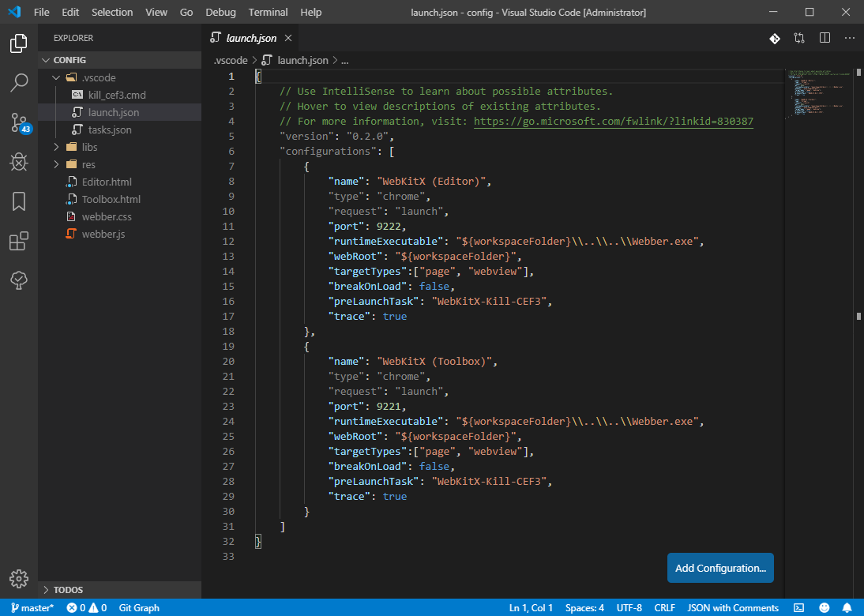Click the Open Changes compare icon

tap(799, 38)
